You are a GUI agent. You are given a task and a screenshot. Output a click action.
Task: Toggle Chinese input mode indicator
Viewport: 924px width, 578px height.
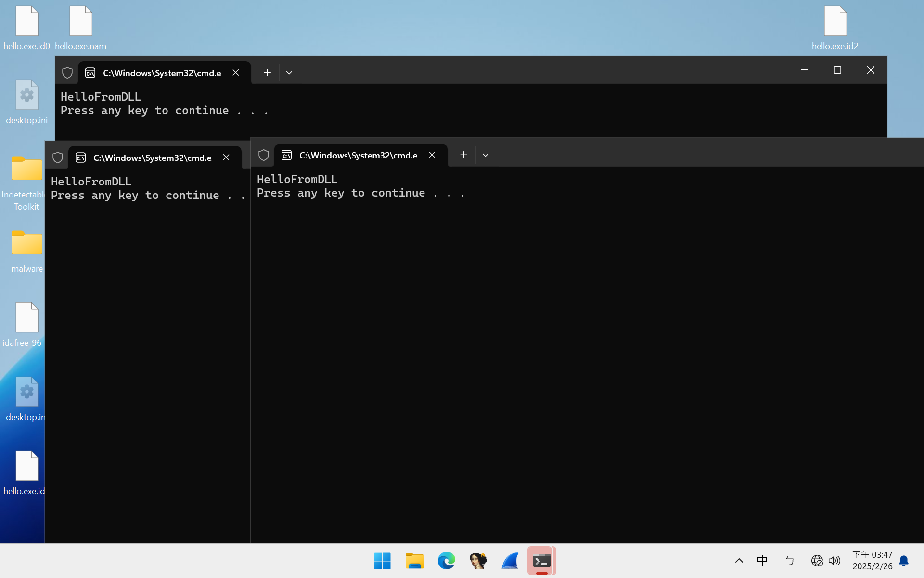coord(762,561)
